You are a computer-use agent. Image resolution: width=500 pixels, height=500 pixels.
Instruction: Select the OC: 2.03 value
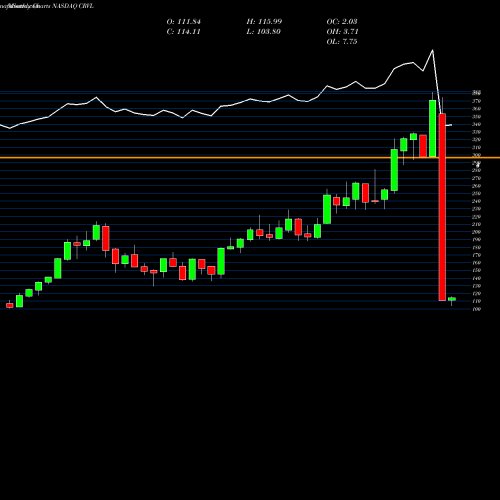342,22
